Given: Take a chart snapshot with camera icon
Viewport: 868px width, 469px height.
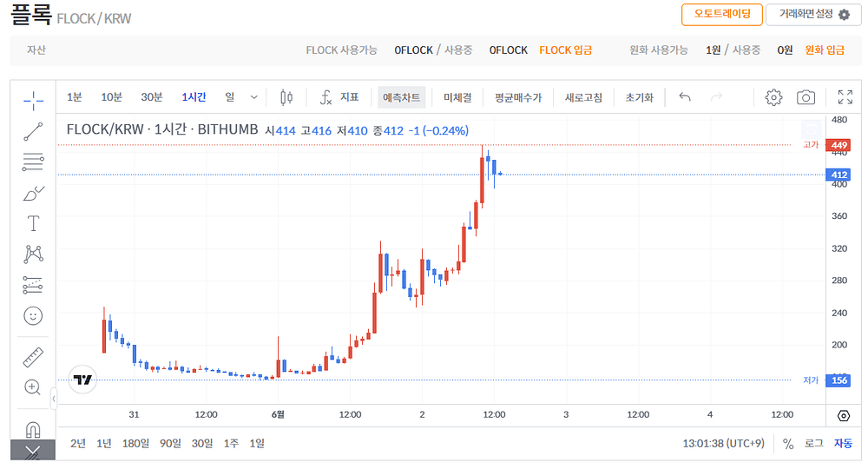Looking at the screenshot, I should tap(806, 97).
